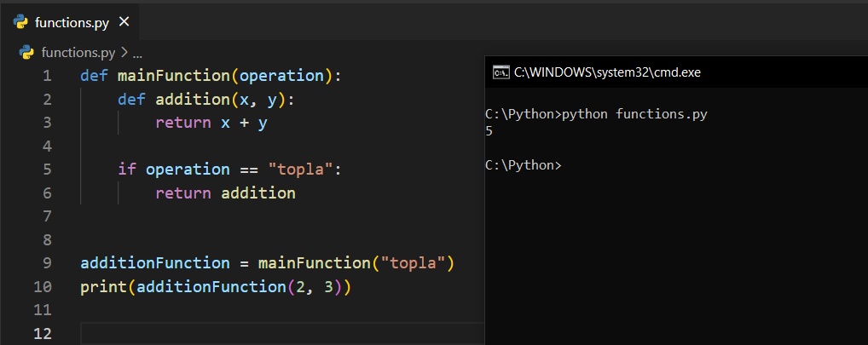Click line number 9 in the gutter
This screenshot has width=868, height=345.
pyautogui.click(x=46, y=263)
